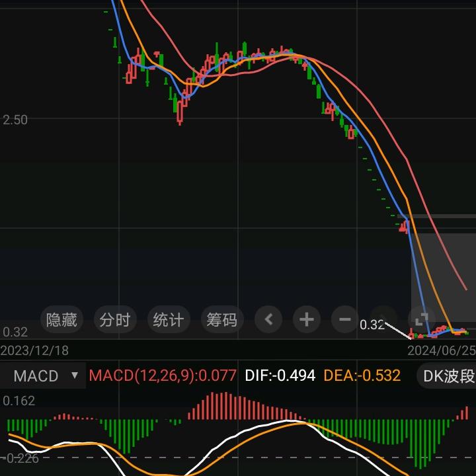
Task: Click the 2024/06/25 end date label
Action: (x=441, y=350)
